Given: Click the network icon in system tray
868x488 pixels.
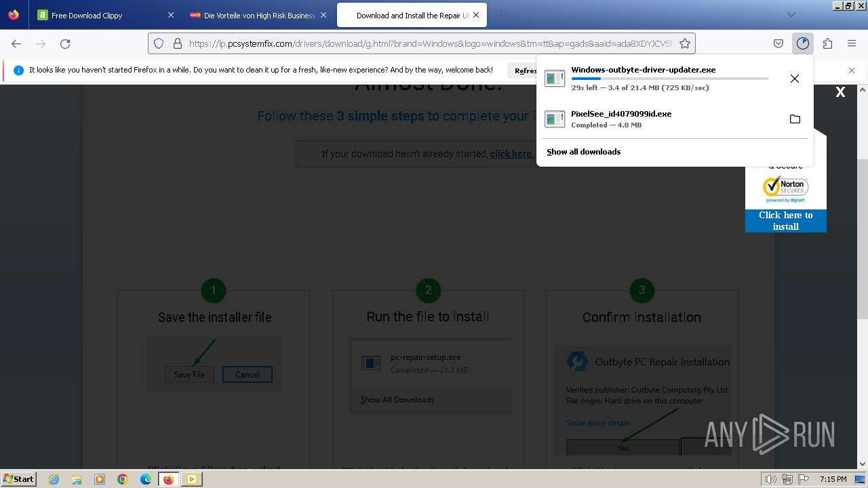Looking at the screenshot, I should click(787, 479).
